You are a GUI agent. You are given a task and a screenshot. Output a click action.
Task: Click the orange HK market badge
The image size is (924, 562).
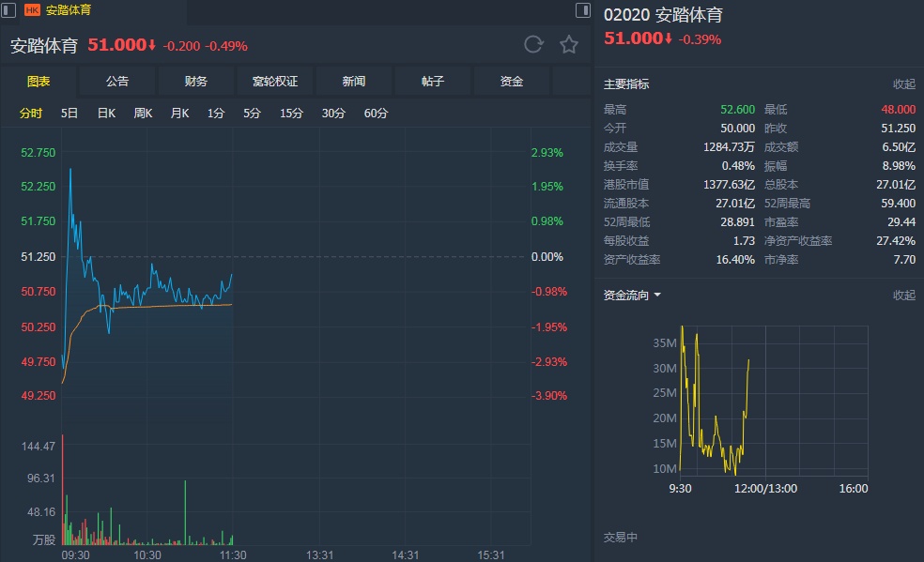[33, 10]
